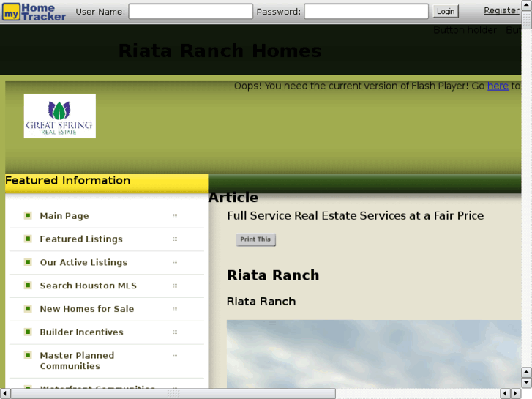The height and width of the screenshot is (399, 532).
Task: Open New Homes for Sale menu item
Action: [x=87, y=309]
